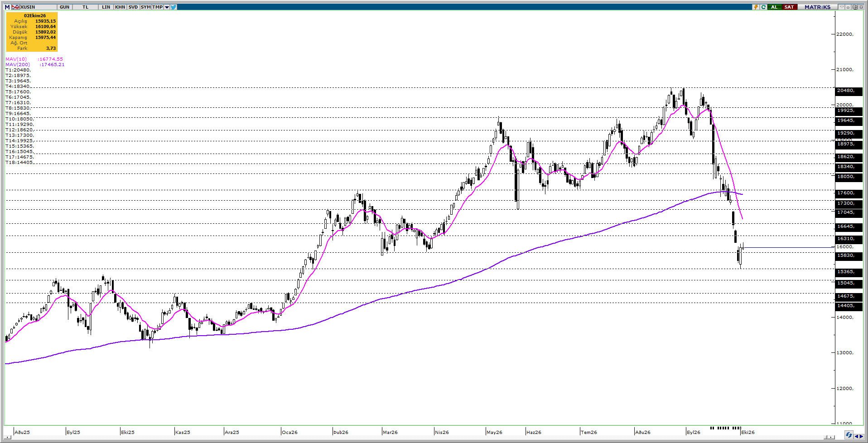Click the 14405 price level label

coord(849,306)
